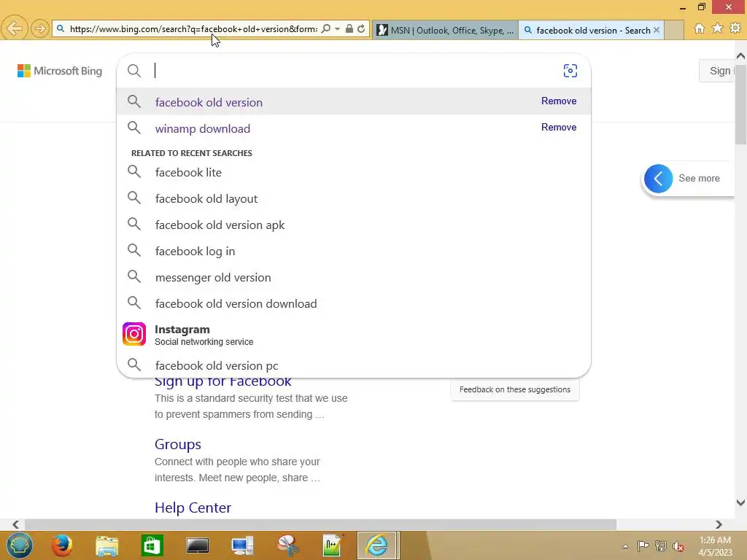Open a new blank tab
This screenshot has height=560, width=747.
coord(673,30)
